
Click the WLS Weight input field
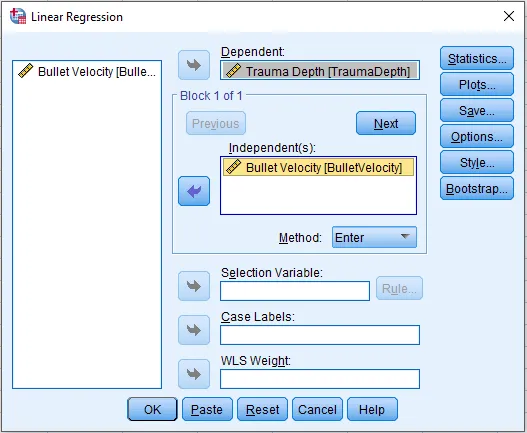tap(320, 379)
